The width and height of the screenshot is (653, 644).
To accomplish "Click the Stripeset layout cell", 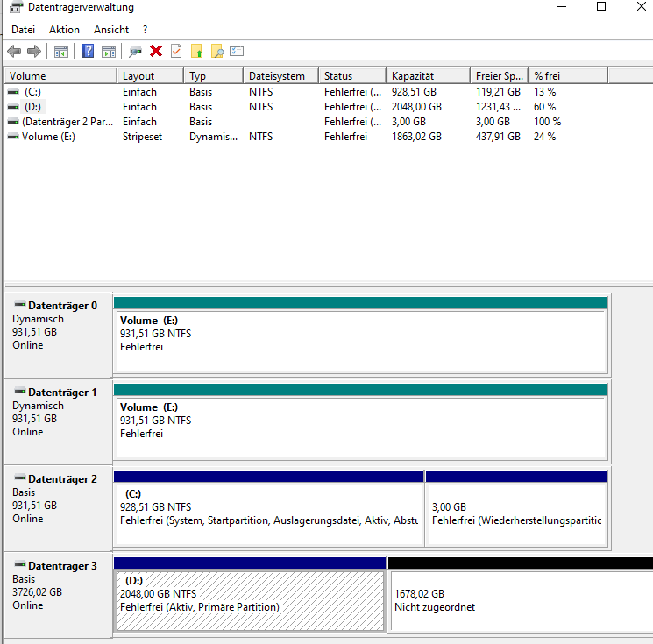I will 142,137.
